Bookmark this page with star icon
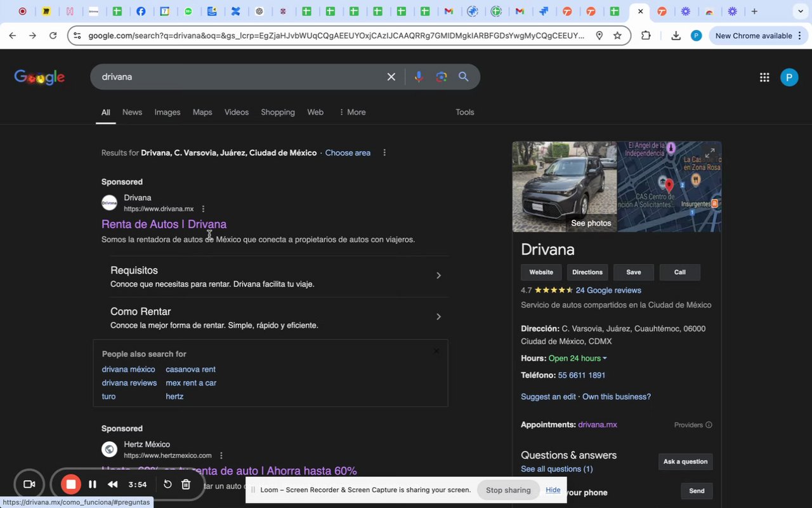The image size is (812, 508). point(617,36)
